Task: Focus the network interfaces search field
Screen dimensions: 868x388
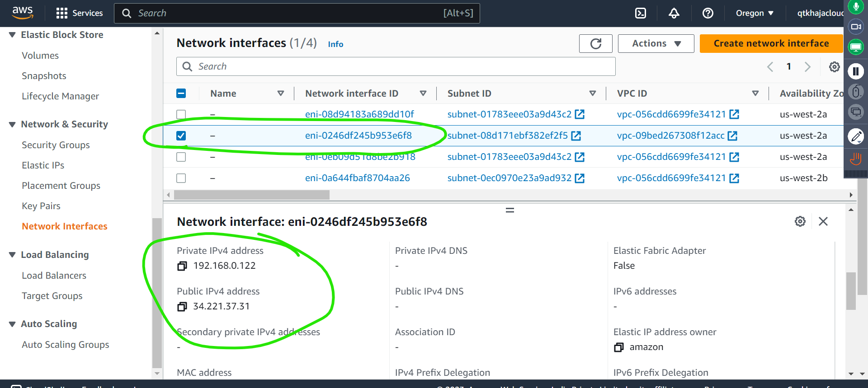Action: 396,66
